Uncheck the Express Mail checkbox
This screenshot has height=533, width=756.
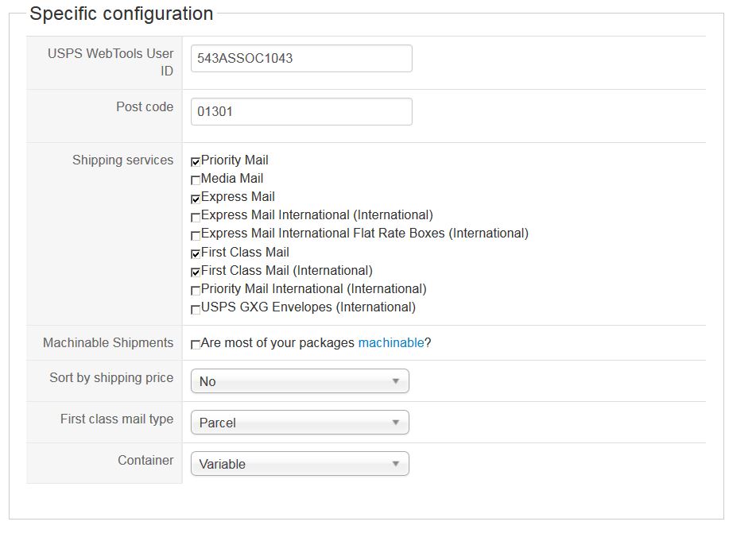click(x=196, y=199)
